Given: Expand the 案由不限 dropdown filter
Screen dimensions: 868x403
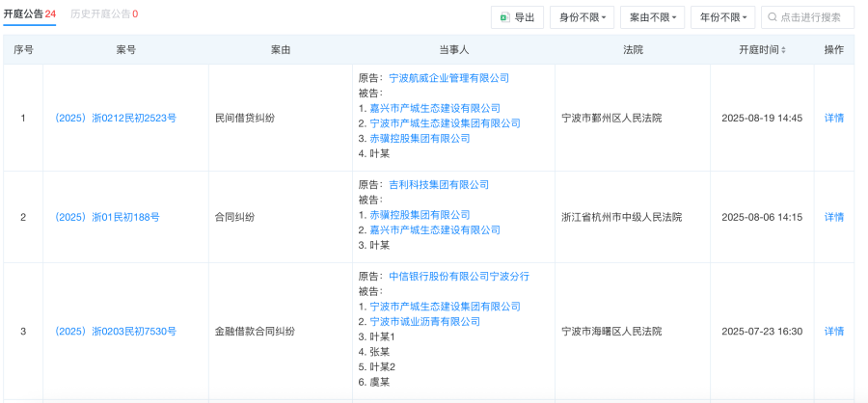Looking at the screenshot, I should [652, 17].
